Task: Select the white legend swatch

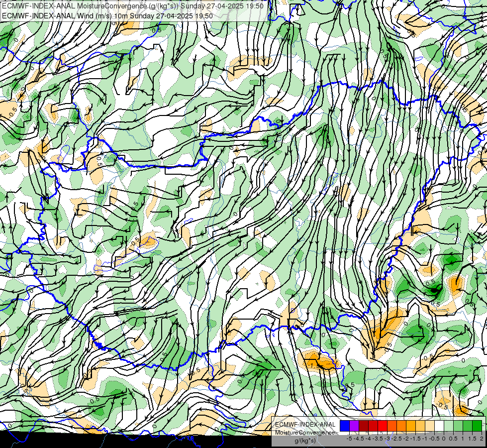Action: pos(439,426)
